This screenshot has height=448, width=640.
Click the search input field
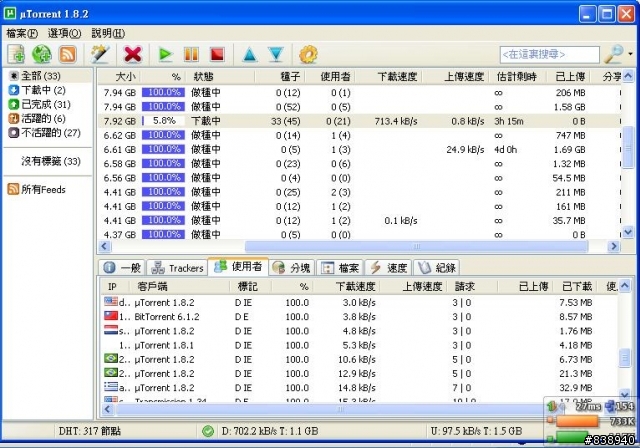(550, 54)
